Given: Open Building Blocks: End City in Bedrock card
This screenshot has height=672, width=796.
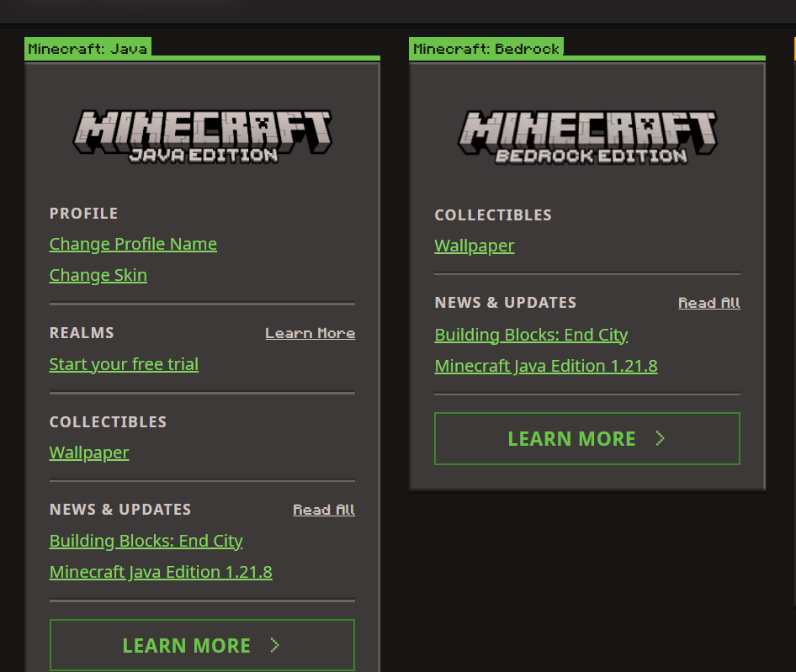Looking at the screenshot, I should [x=531, y=335].
